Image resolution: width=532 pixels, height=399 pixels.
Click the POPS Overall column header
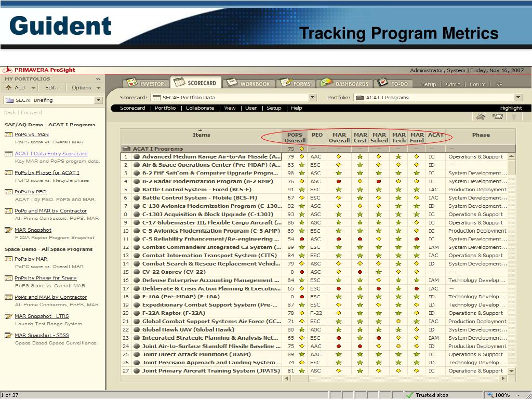(295, 137)
